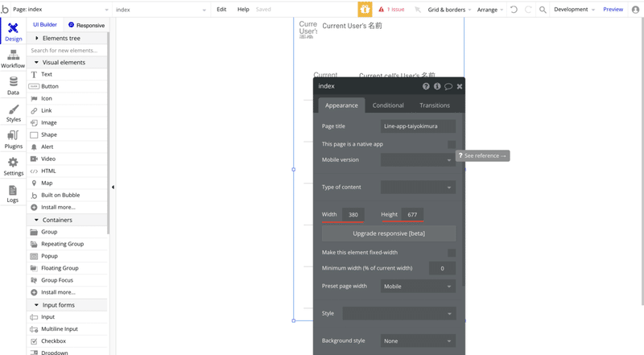
Task: Open the Development version dropdown
Action: pos(574,9)
